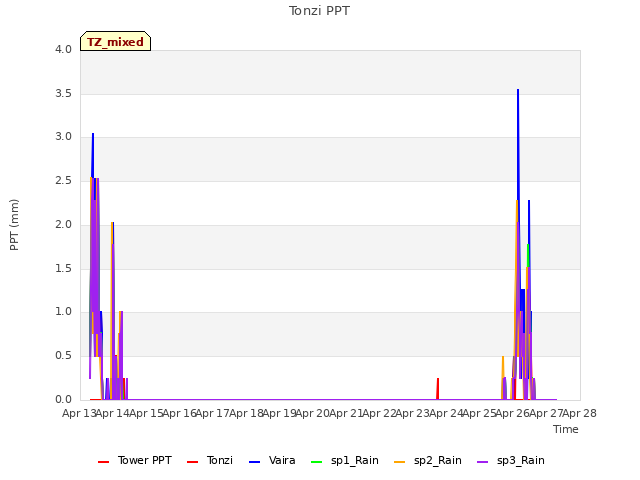Select Vaira legend entry
Image resolution: width=640 pixels, height=480 pixels.
point(272,460)
